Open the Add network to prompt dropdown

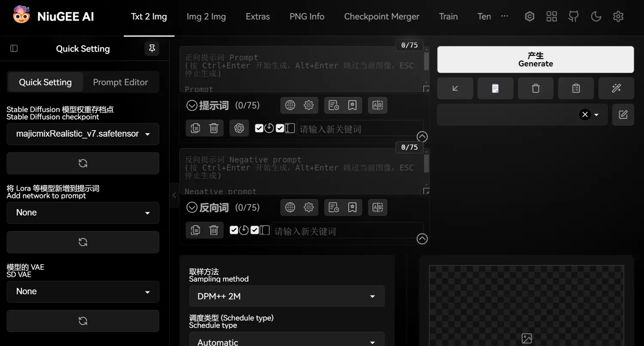click(x=83, y=213)
